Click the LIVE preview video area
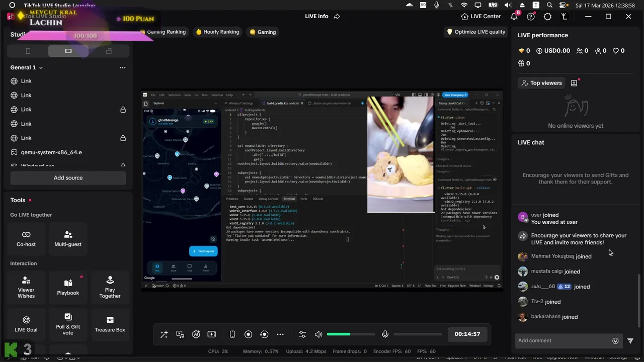Screen dimensions: 644x362 [x=322, y=190]
